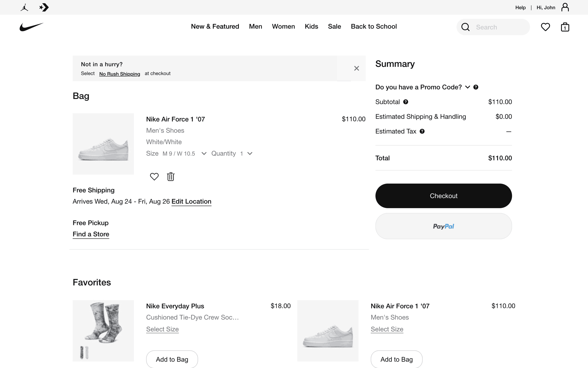Open the Kids menu
Viewport: 588px width, 368px height.
tap(311, 26)
